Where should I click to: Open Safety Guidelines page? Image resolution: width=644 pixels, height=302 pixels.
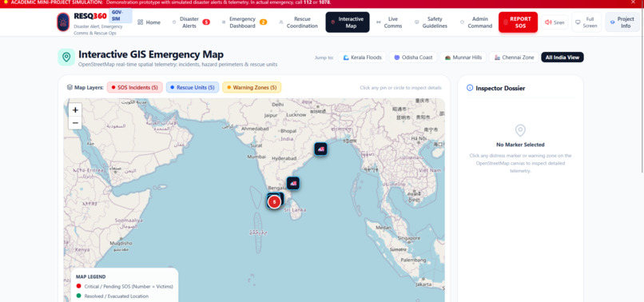[431, 22]
